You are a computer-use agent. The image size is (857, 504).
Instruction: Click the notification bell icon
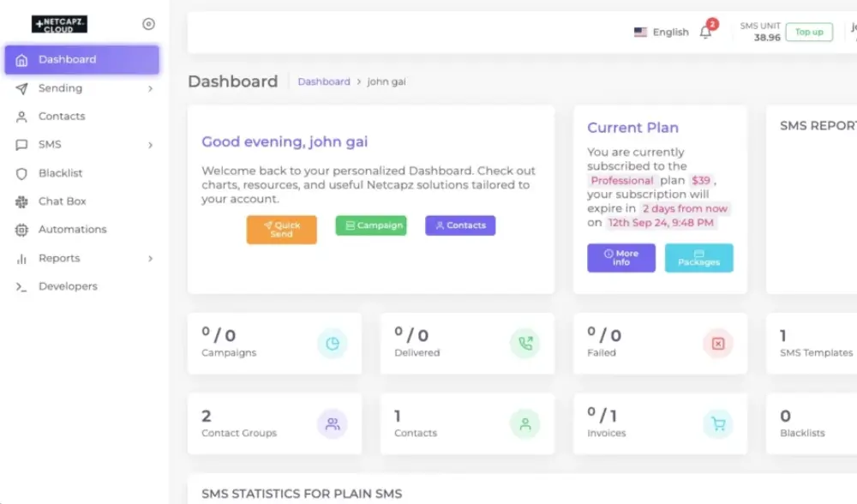point(705,33)
